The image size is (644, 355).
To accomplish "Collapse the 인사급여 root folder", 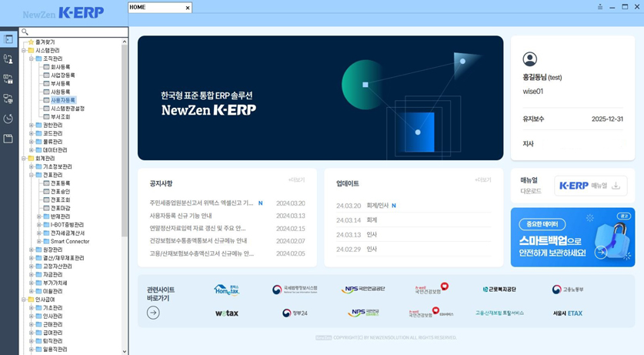I will [24, 300].
